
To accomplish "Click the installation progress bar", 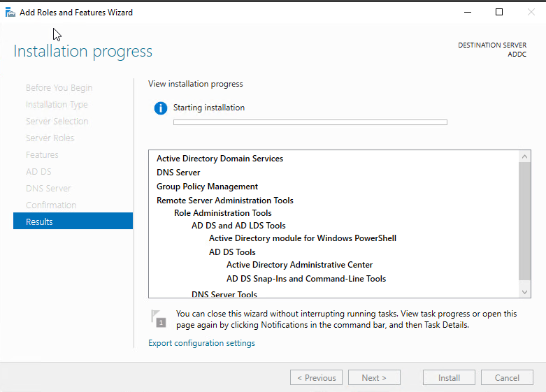I will pyautogui.click(x=310, y=122).
